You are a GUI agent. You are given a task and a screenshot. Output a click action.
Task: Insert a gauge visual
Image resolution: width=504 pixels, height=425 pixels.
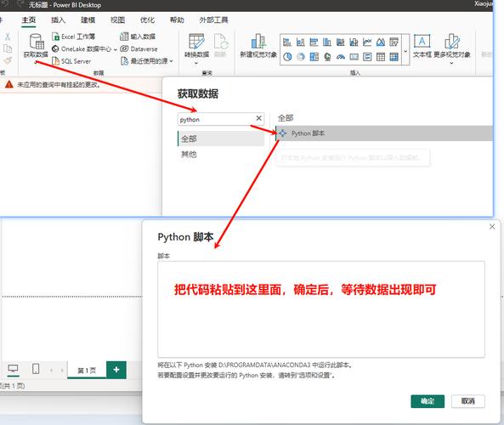click(341, 57)
